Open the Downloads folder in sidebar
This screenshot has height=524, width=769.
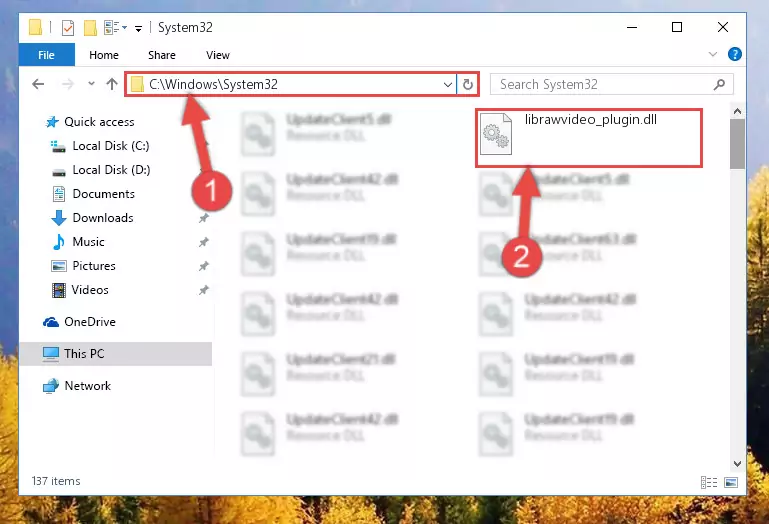(x=103, y=218)
